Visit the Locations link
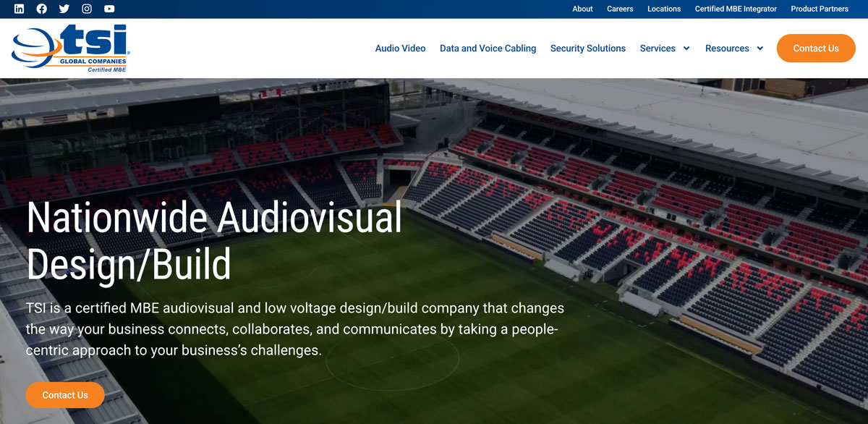This screenshot has height=424, width=868. [x=664, y=9]
